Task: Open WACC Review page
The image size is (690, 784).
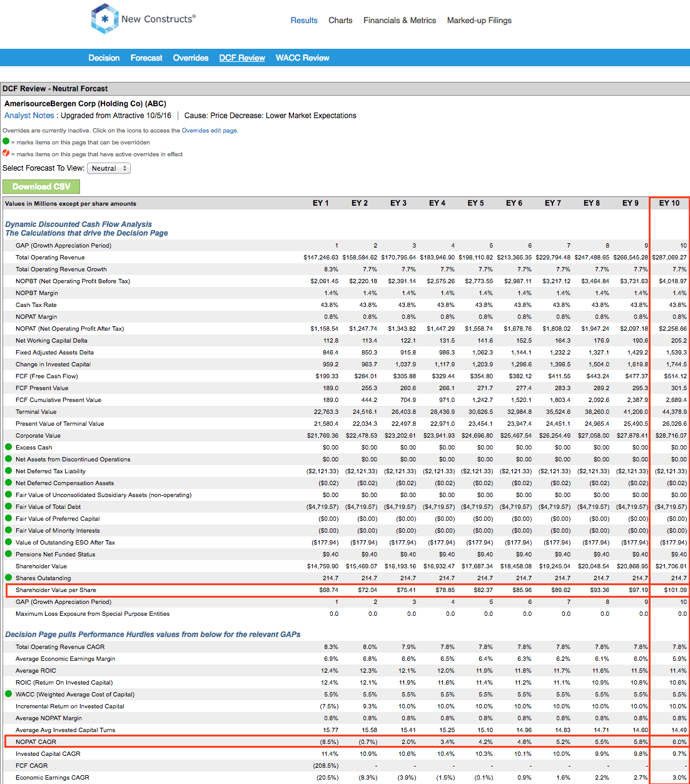Action: (303, 58)
